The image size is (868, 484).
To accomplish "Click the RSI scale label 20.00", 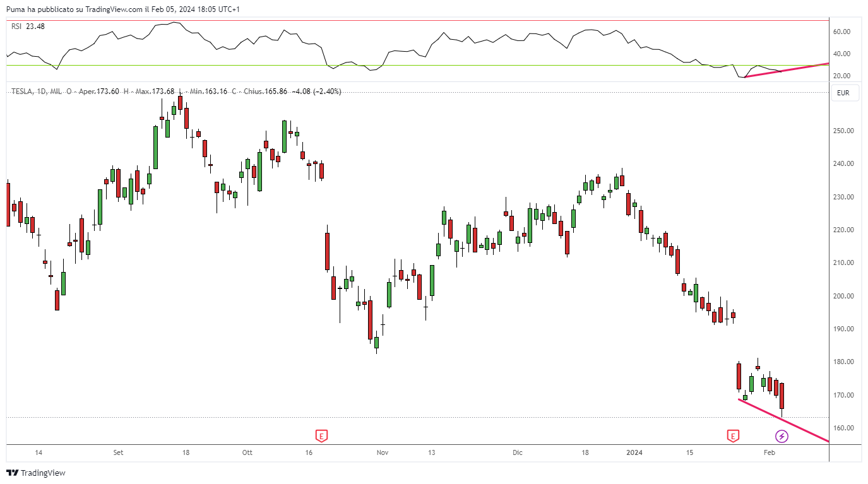I will click(x=842, y=76).
